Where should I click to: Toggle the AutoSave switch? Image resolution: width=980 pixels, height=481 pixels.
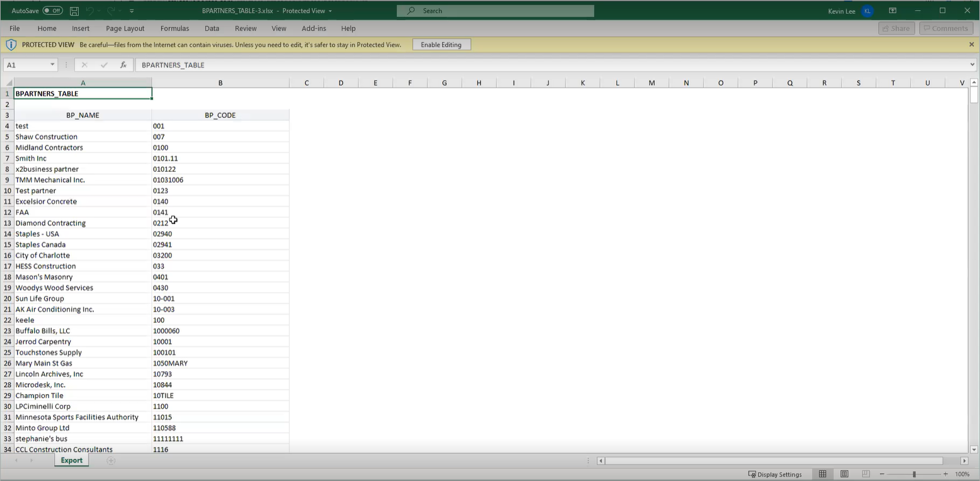[x=52, y=11]
